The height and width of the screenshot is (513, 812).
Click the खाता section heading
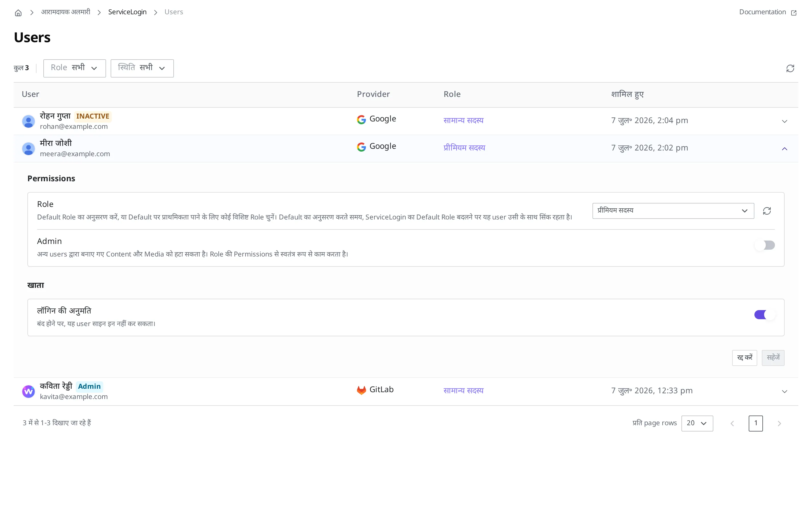tap(36, 286)
